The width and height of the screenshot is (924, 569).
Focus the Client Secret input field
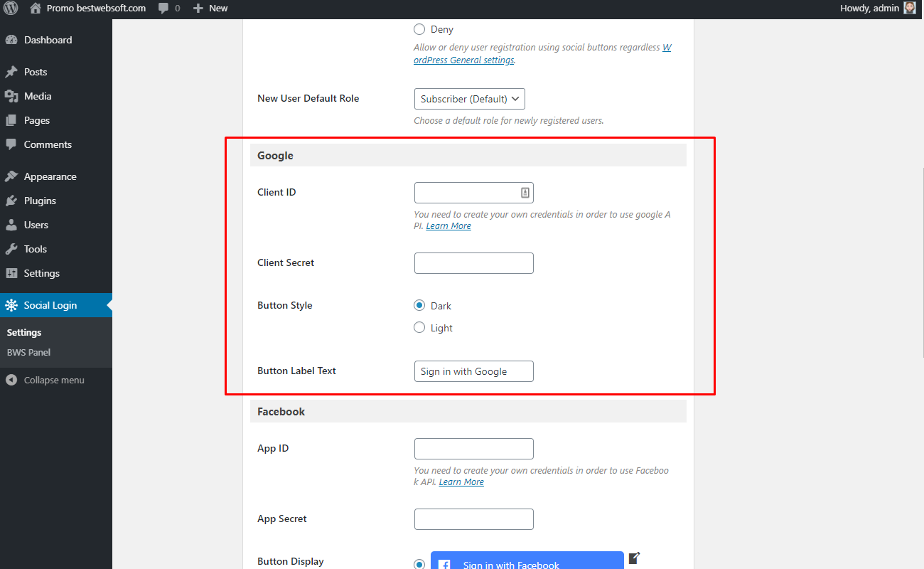(x=474, y=263)
